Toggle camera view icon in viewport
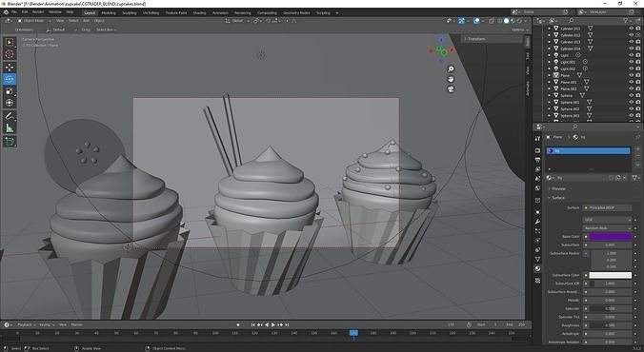The image size is (644, 352). point(451,89)
